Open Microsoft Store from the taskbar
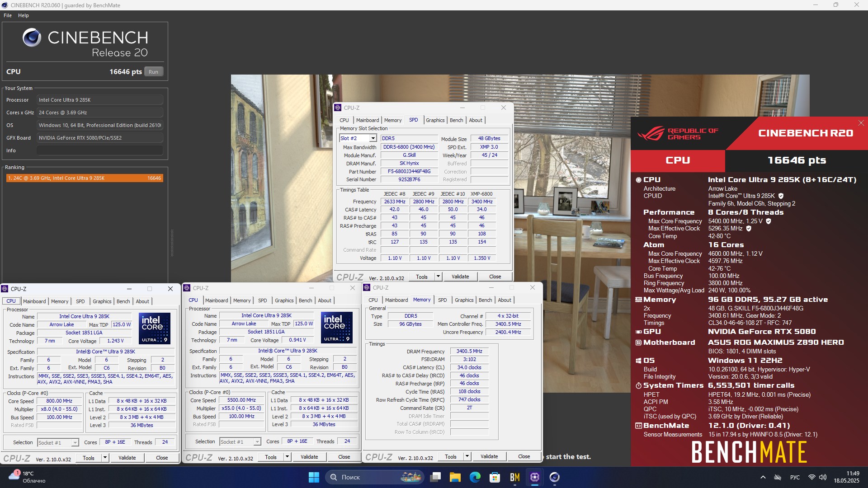 point(495,477)
